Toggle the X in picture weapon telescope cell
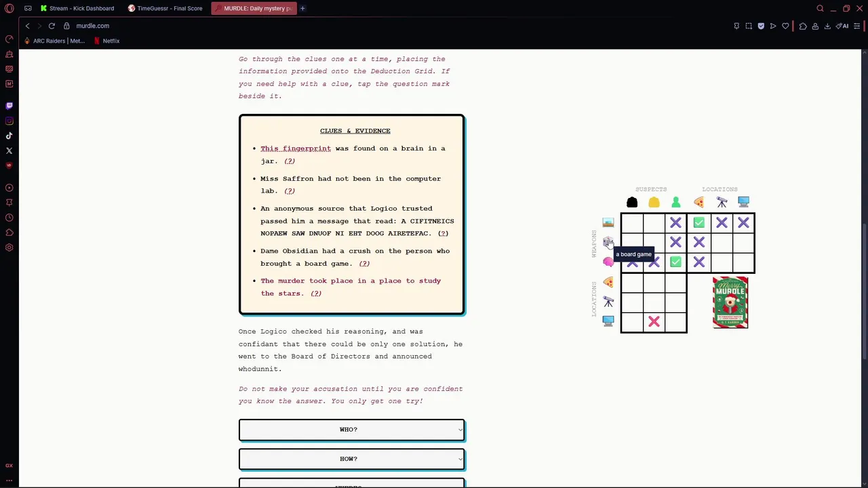The image size is (868, 488). 722,222
